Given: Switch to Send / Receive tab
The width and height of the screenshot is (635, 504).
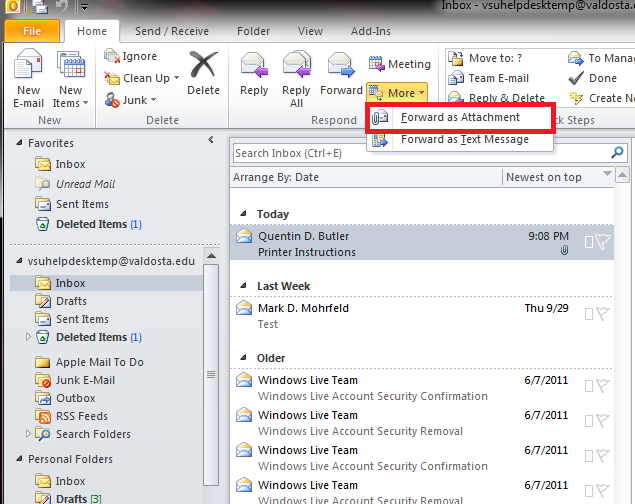Looking at the screenshot, I should [172, 31].
